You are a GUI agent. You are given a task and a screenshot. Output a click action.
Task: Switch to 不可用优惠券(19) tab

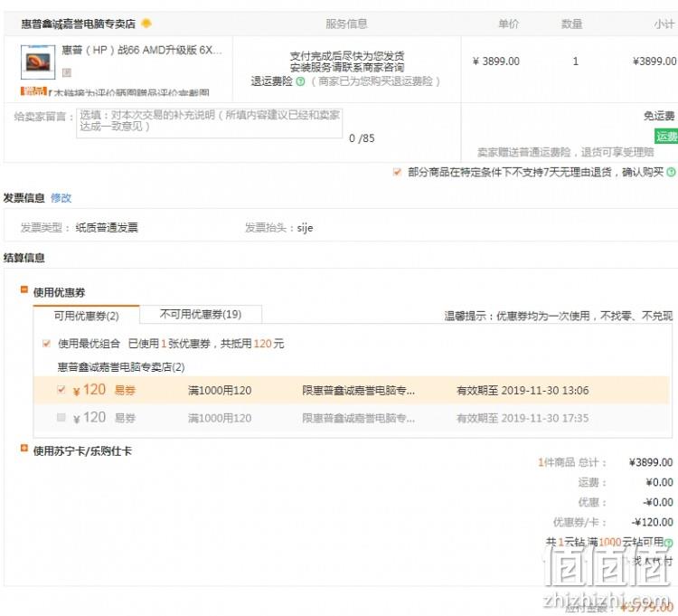(x=201, y=314)
